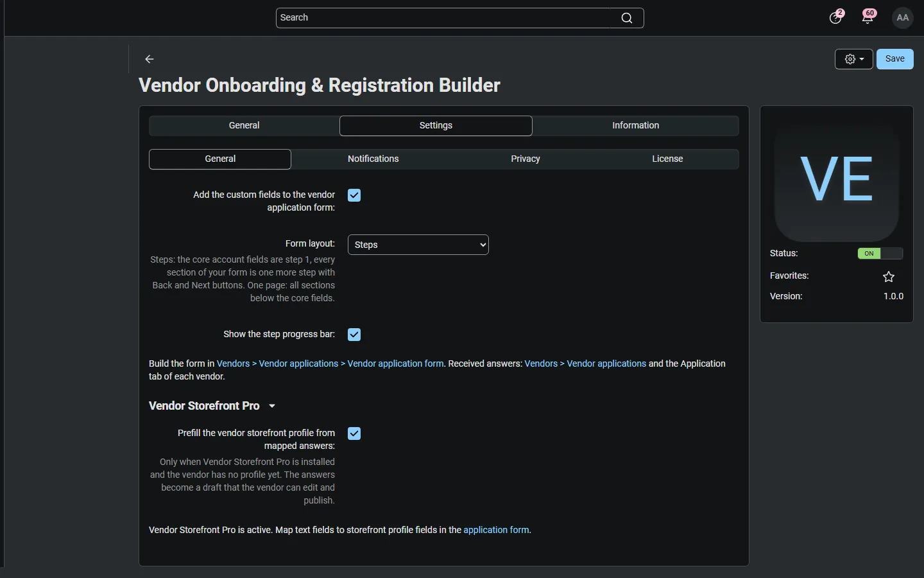Click the Save button
This screenshot has width=924, height=578.
point(895,59)
